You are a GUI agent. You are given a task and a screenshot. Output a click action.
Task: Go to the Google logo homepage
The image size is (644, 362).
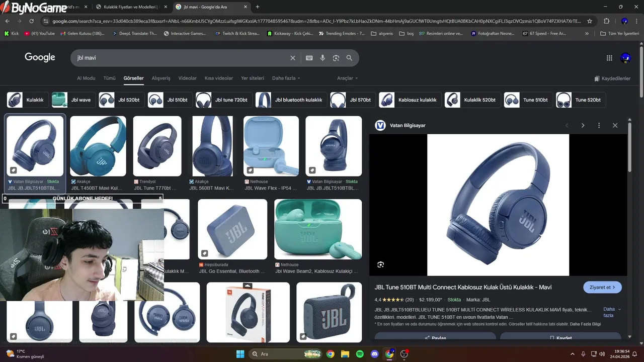pyautogui.click(x=40, y=57)
